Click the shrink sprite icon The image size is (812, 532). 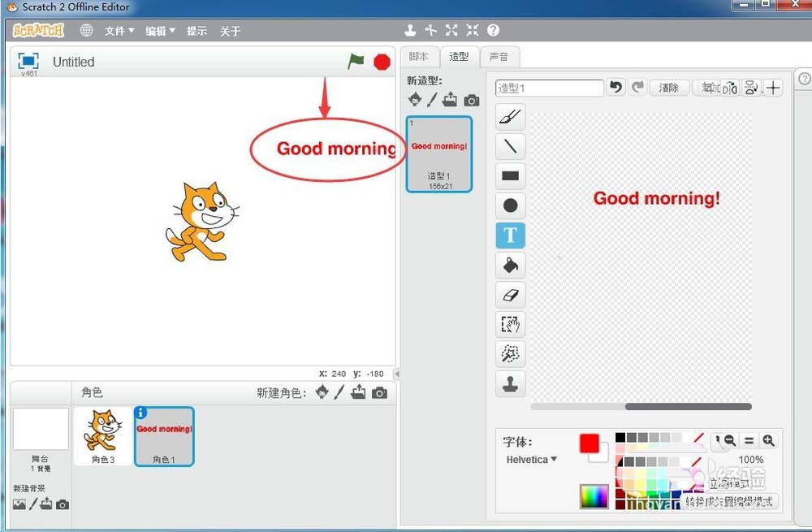click(x=473, y=31)
